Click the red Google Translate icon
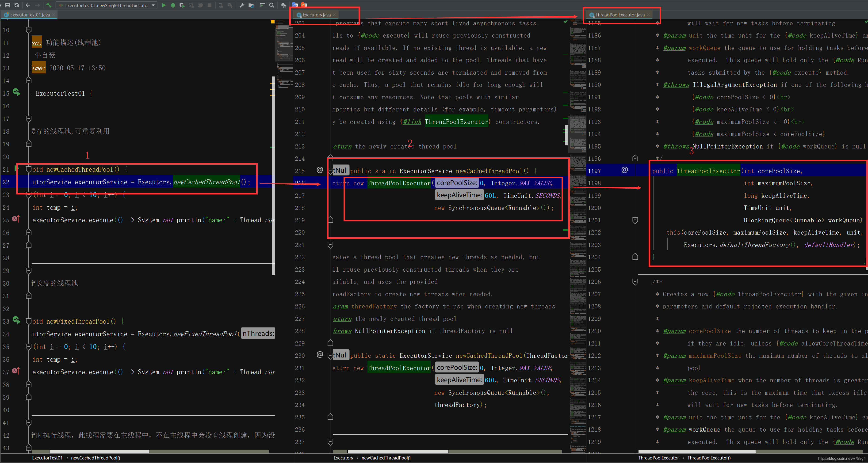Image resolution: width=868 pixels, height=463 pixels. point(304,5)
